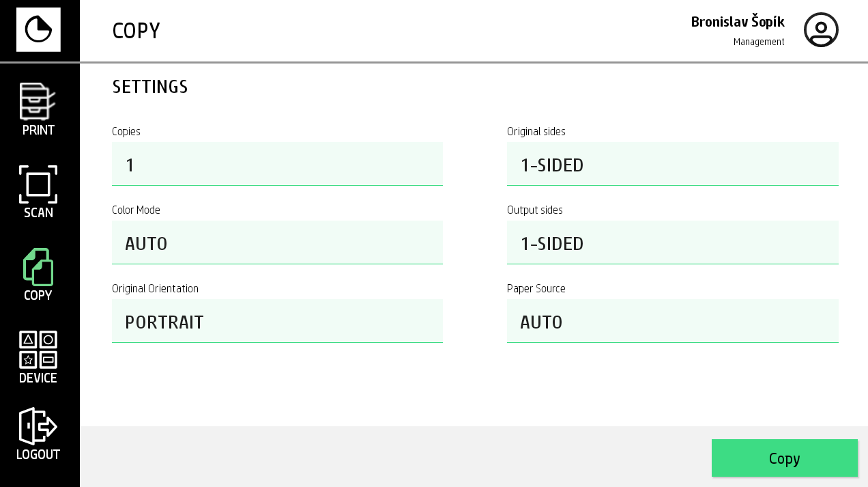This screenshot has height=487, width=868.
Task: Select the green Copy icon in sidebar
Action: pyautogui.click(x=38, y=267)
